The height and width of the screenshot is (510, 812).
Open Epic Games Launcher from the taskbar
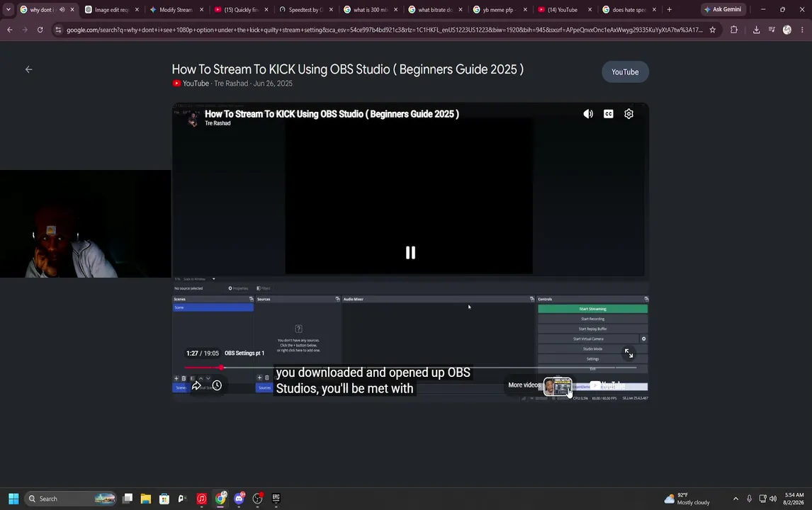pos(276,499)
